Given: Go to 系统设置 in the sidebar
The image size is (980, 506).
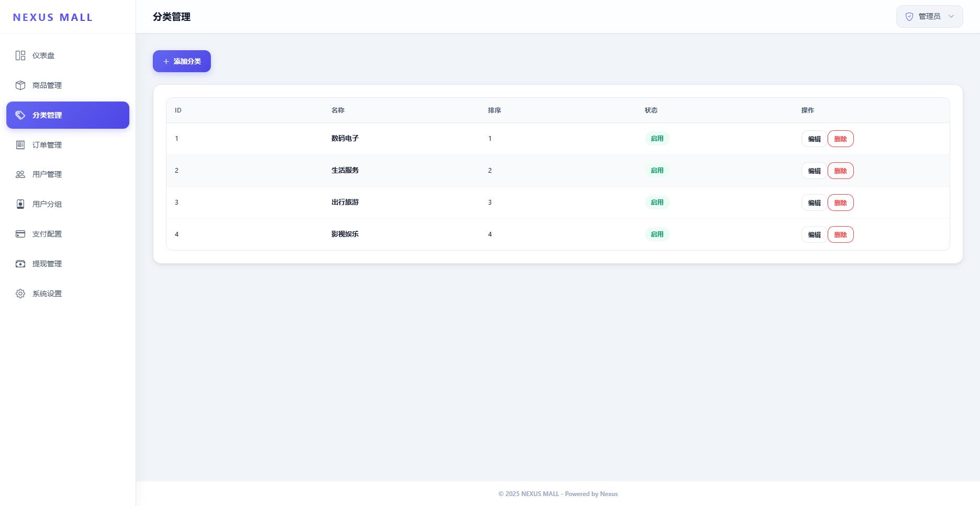Looking at the screenshot, I should (47, 294).
